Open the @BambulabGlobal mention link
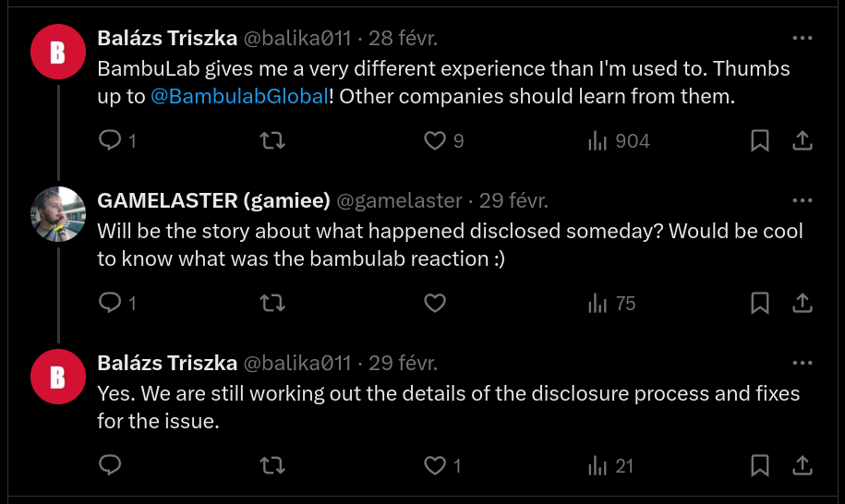Viewport: 845px width, 504px height. pos(239,97)
